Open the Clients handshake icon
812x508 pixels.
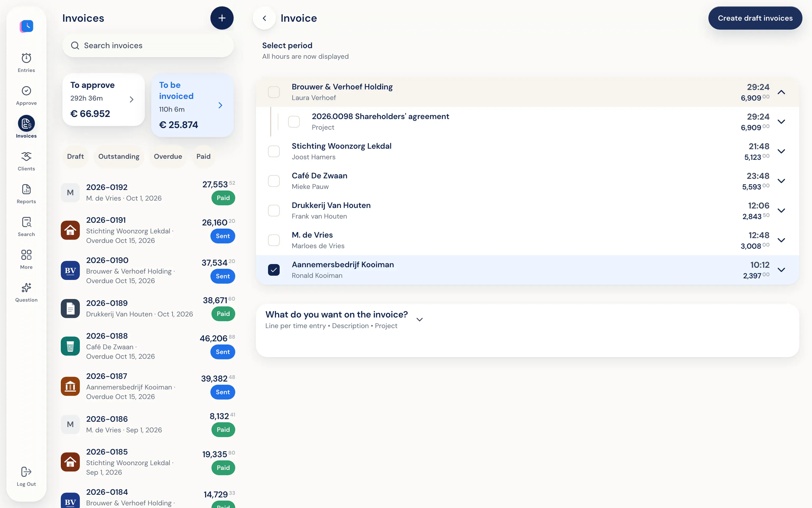tap(26, 157)
